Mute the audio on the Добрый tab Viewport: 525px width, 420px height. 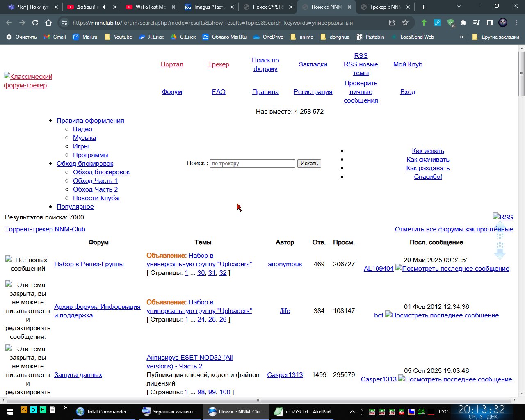tap(104, 7)
